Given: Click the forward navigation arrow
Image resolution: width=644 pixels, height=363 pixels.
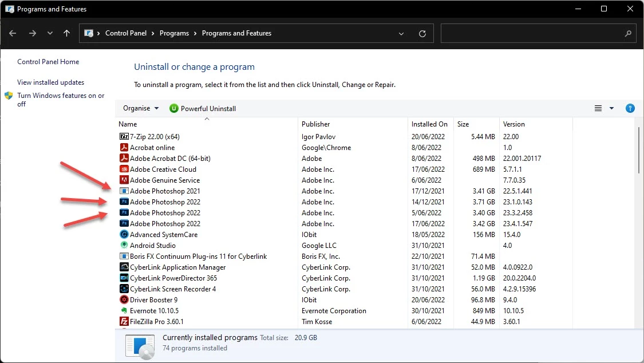Looking at the screenshot, I should (x=33, y=33).
